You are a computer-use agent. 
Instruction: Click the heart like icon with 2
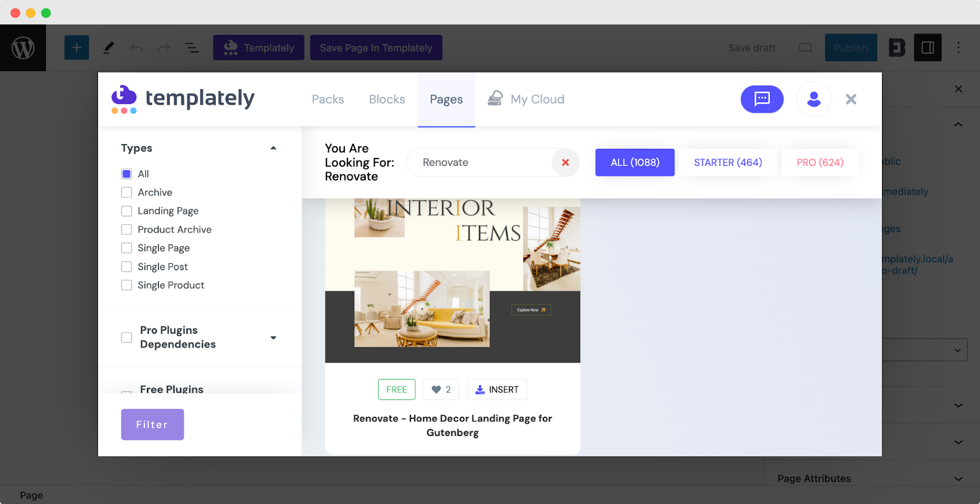[441, 389]
